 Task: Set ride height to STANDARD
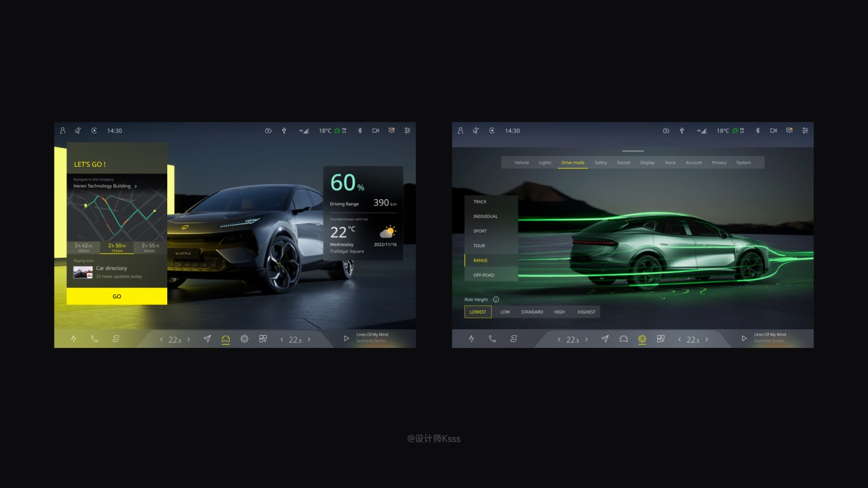tap(532, 312)
